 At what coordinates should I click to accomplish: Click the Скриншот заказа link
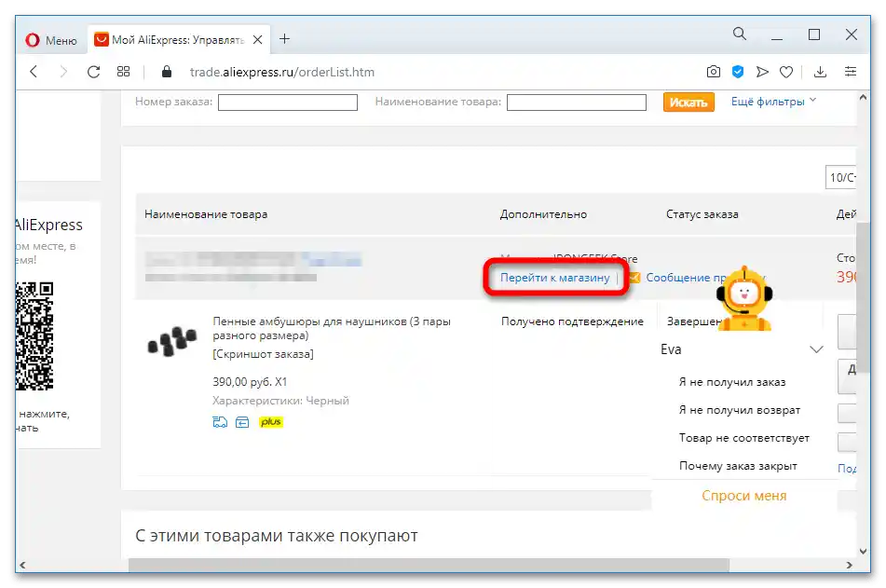tap(263, 354)
